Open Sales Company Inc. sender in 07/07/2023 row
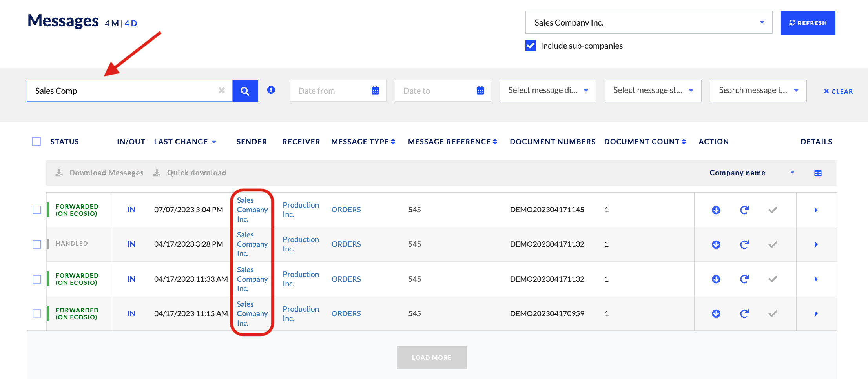 pyautogui.click(x=252, y=210)
